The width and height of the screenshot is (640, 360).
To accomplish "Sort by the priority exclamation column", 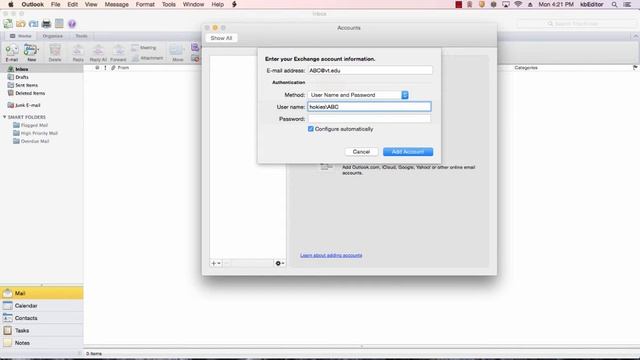I will point(105,68).
